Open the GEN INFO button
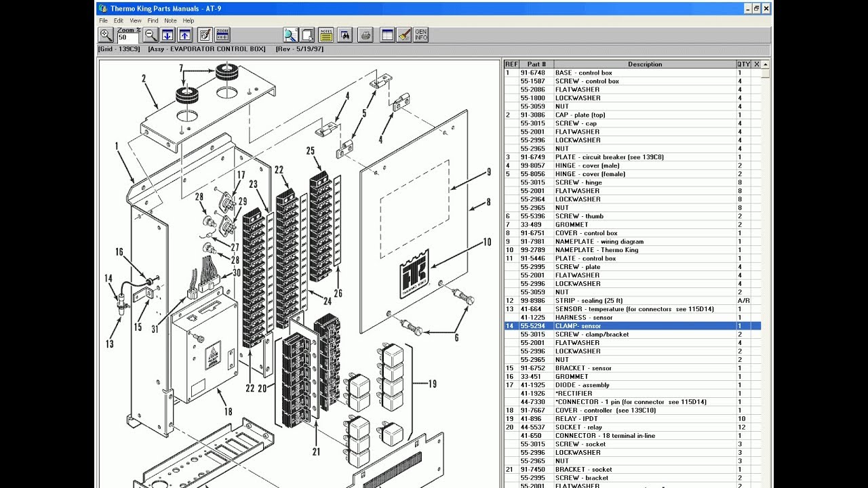868x488 pixels. [421, 35]
